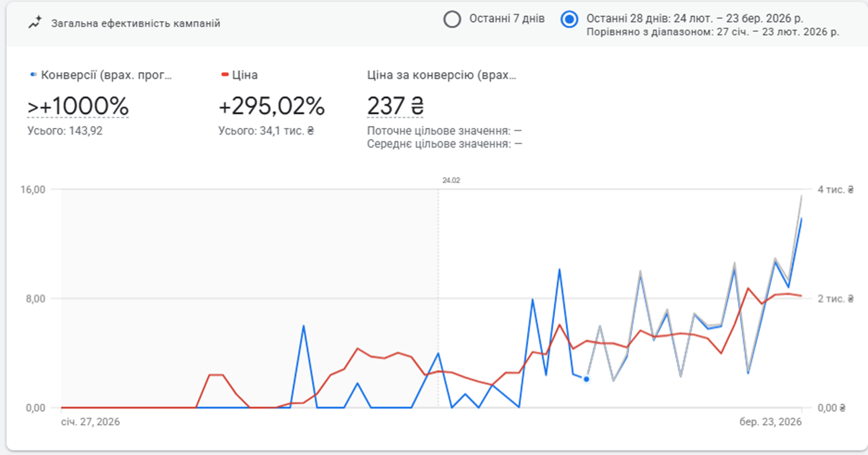Click the comparison range text Порівняно з діапазоном
Screen dimensions: 868x455
[713, 32]
